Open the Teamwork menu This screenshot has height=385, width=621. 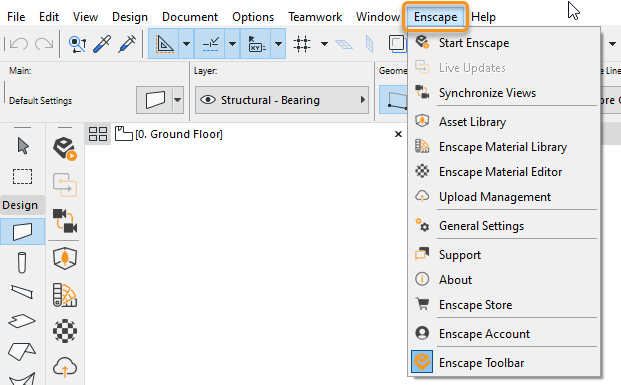tap(315, 17)
